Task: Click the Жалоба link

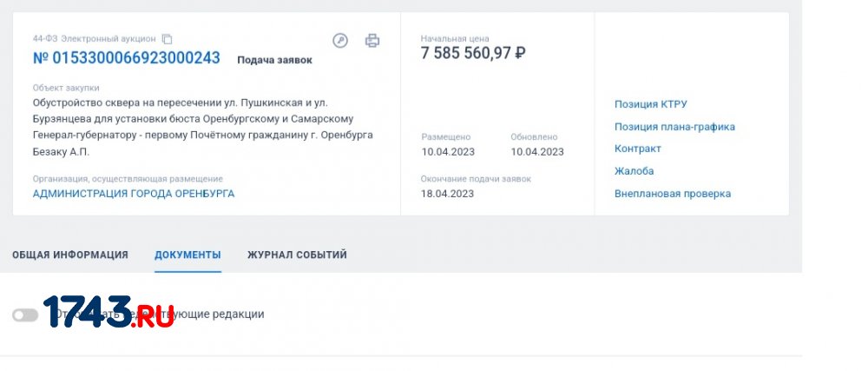Action: pos(634,171)
